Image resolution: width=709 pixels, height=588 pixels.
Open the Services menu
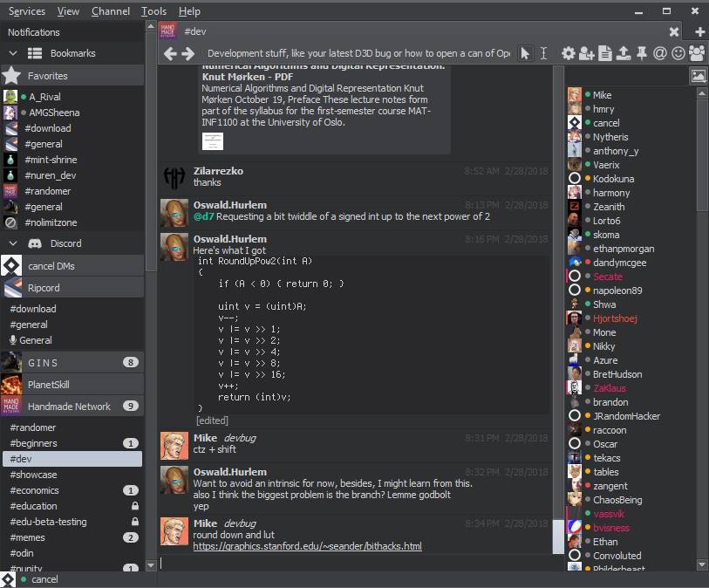tap(26, 11)
